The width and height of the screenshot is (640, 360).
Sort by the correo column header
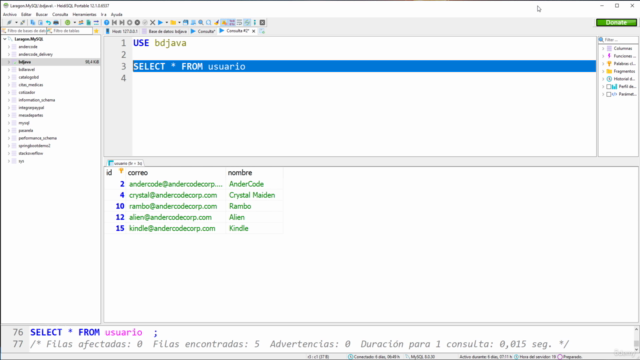click(x=176, y=173)
